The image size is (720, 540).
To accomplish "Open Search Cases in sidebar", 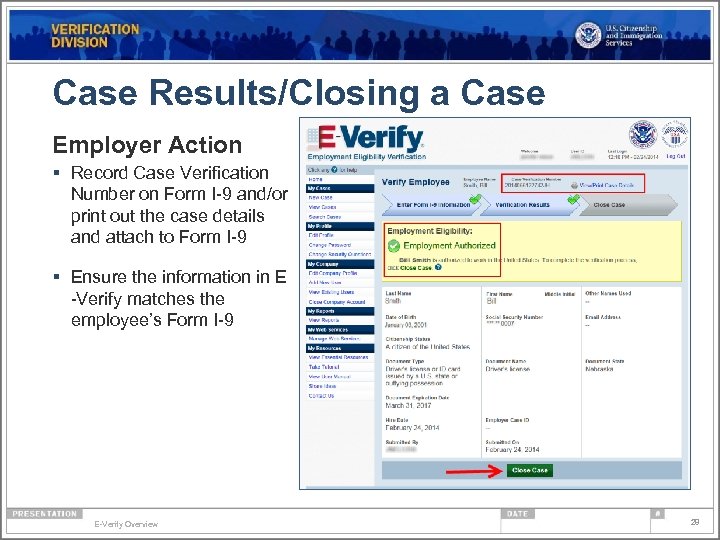I will tap(325, 217).
